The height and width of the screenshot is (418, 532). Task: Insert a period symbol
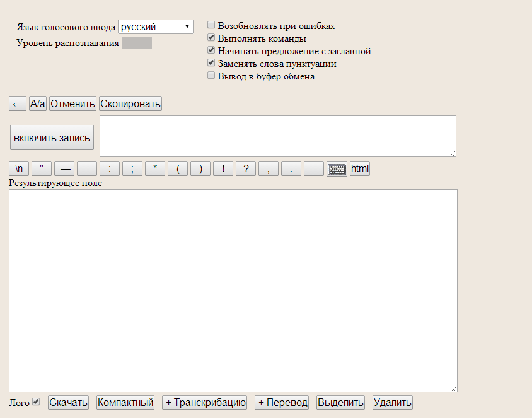point(291,169)
